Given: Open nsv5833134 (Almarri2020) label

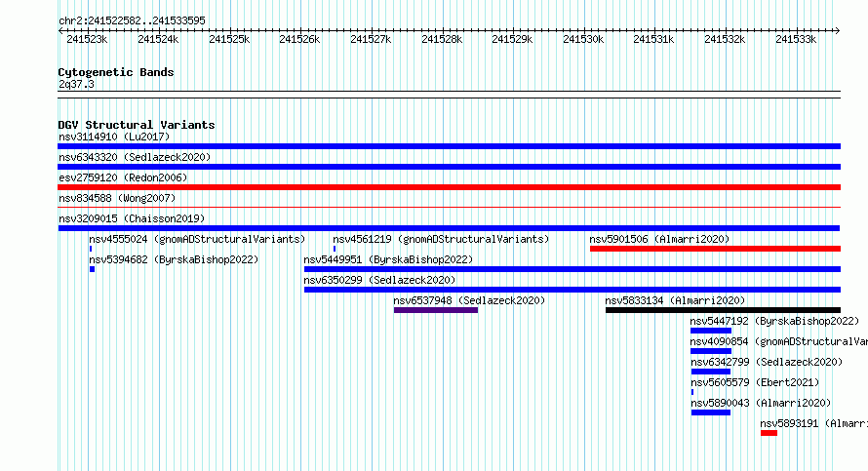Looking at the screenshot, I should click(675, 300).
